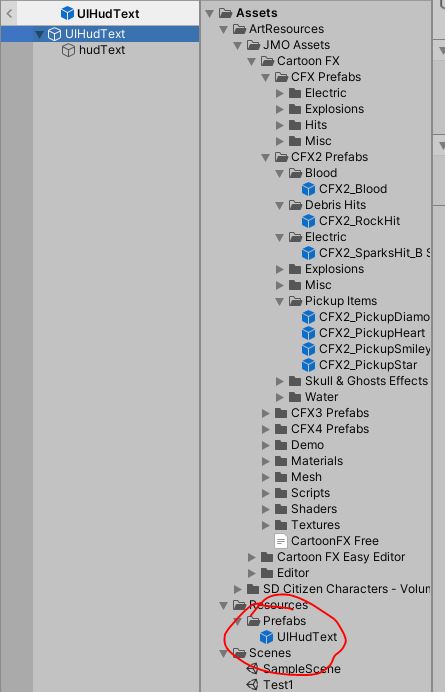Open the Test1 Unity scene icon
The height and width of the screenshot is (692, 445).
coord(253,685)
